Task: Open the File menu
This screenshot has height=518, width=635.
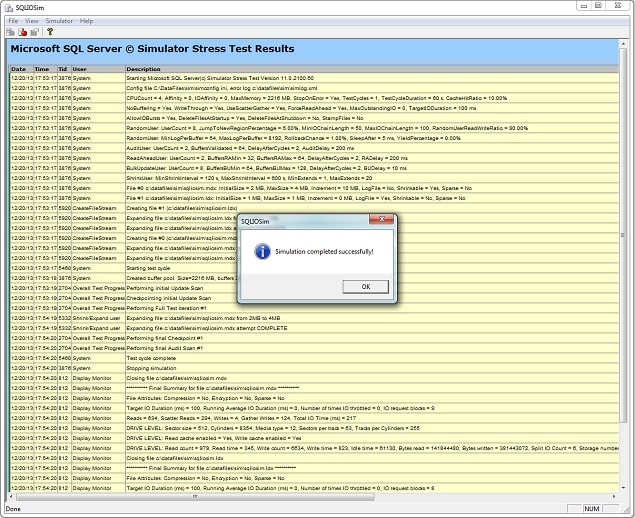Action: (13, 21)
